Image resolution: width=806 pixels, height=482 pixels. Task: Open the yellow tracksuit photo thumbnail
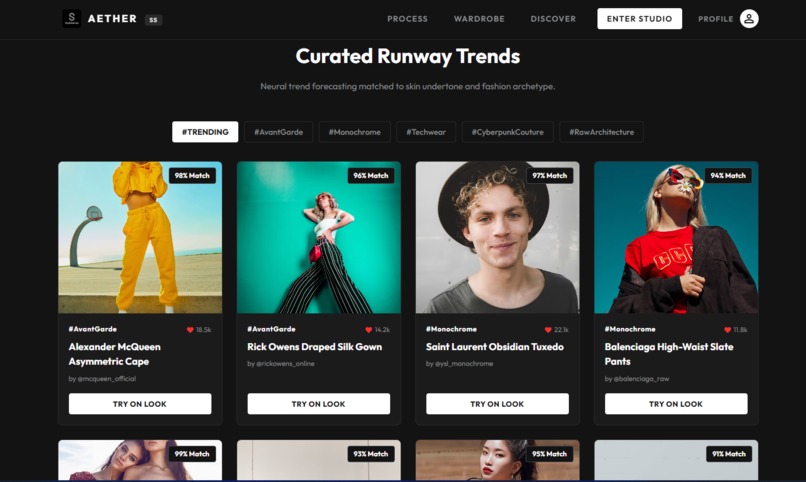140,237
